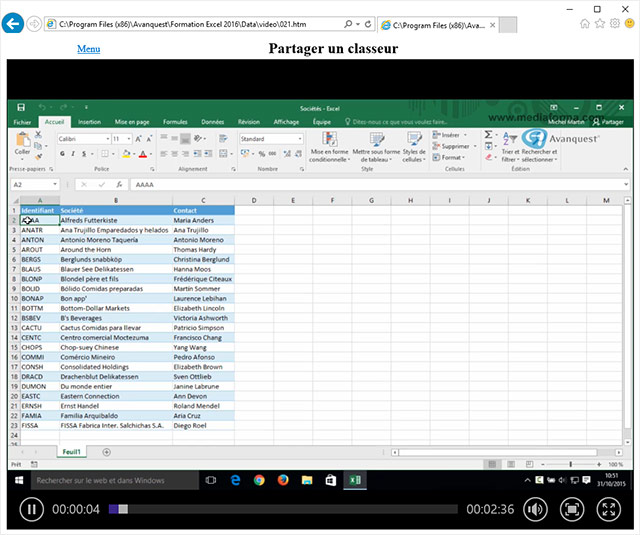
Task: Open the font size 11 dropdown
Action: point(129,139)
